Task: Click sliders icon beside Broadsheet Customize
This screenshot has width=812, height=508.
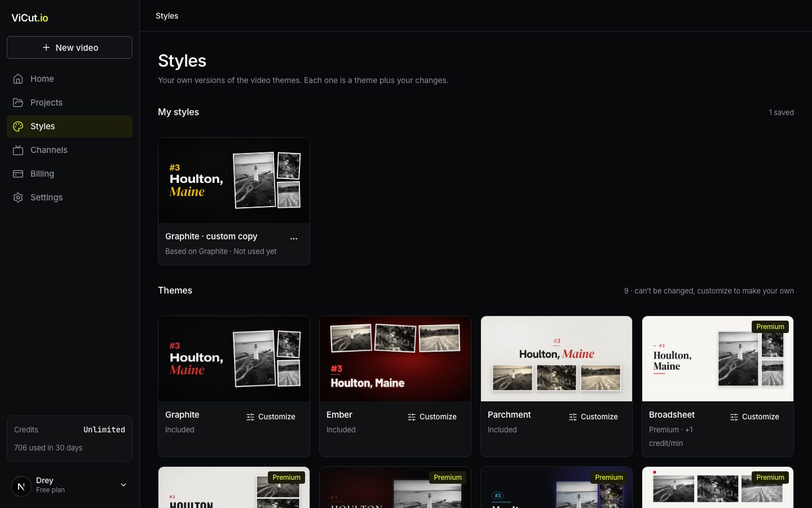Action: click(734, 417)
